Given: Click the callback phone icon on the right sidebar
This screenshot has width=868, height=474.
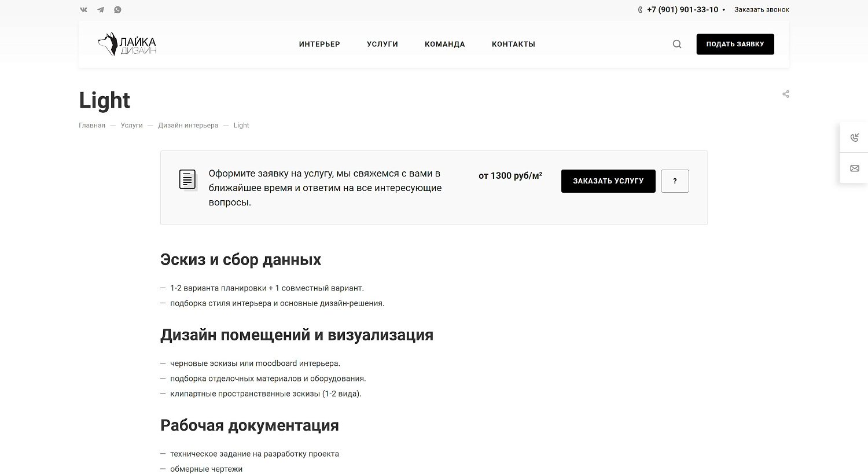Looking at the screenshot, I should point(855,137).
